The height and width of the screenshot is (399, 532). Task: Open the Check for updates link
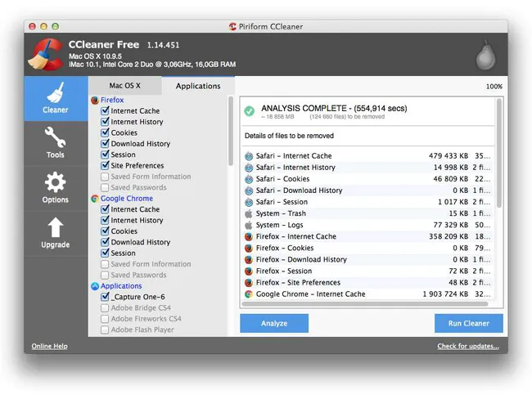click(467, 347)
